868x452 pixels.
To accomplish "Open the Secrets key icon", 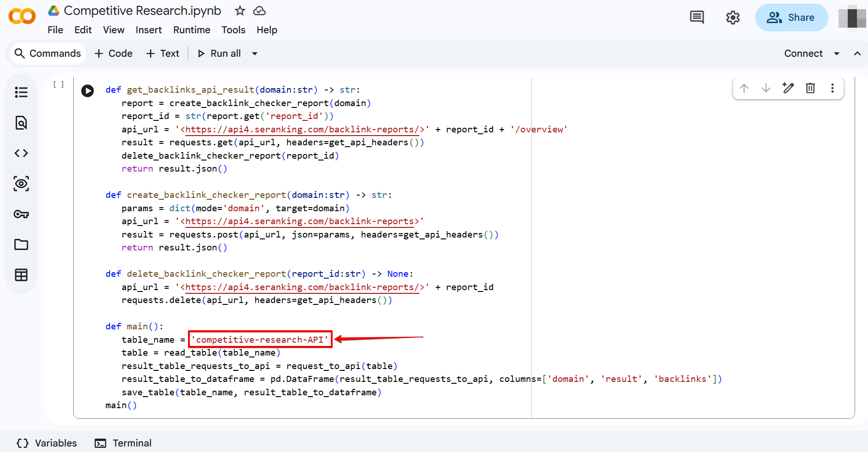I will click(21, 214).
